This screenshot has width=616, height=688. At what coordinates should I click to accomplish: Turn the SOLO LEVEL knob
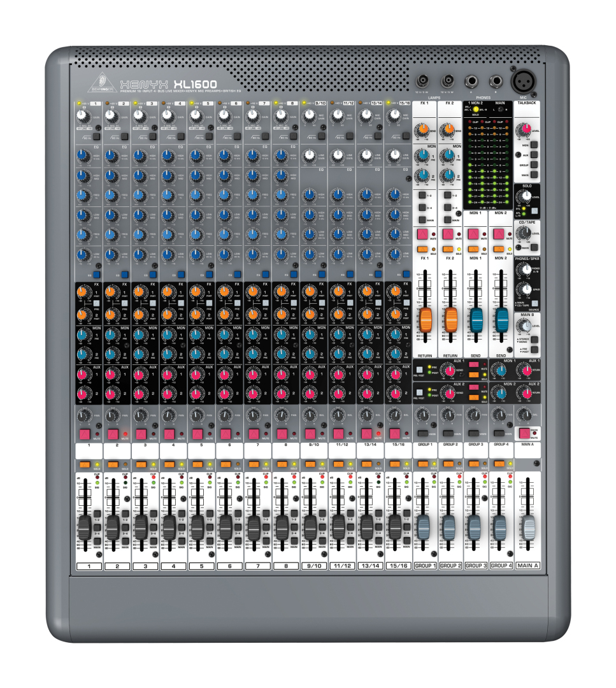[x=523, y=196]
